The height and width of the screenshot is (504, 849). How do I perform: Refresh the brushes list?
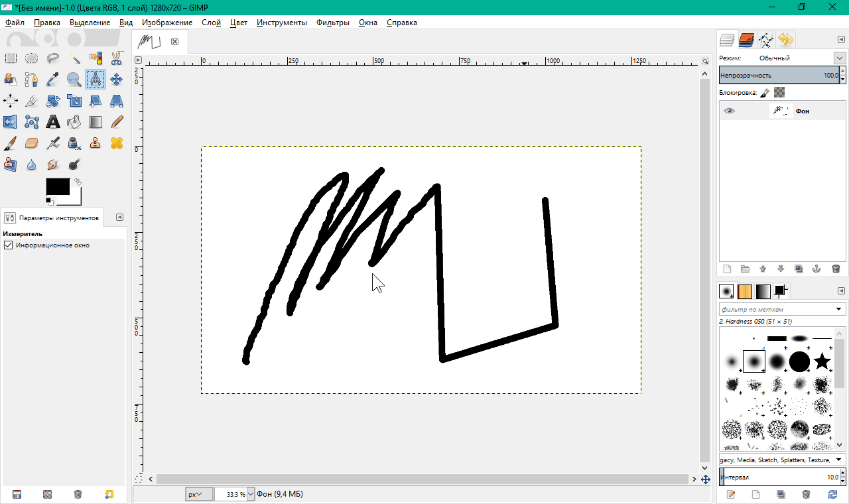point(833,494)
